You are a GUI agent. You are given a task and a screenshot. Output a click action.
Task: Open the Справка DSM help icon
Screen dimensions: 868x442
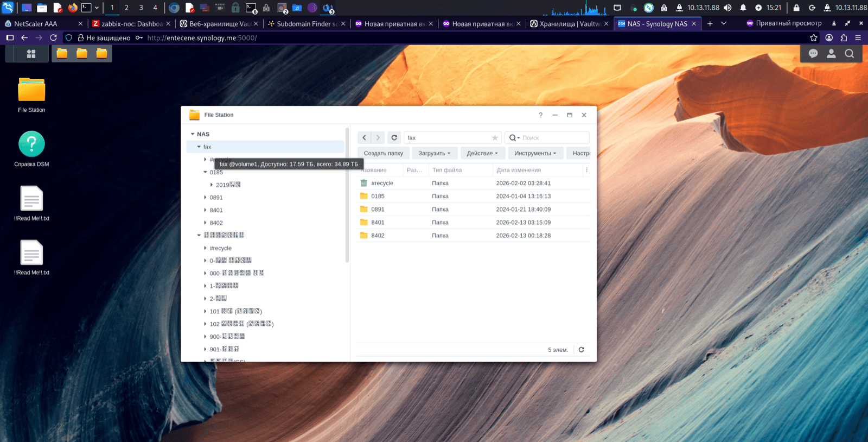coord(31,149)
